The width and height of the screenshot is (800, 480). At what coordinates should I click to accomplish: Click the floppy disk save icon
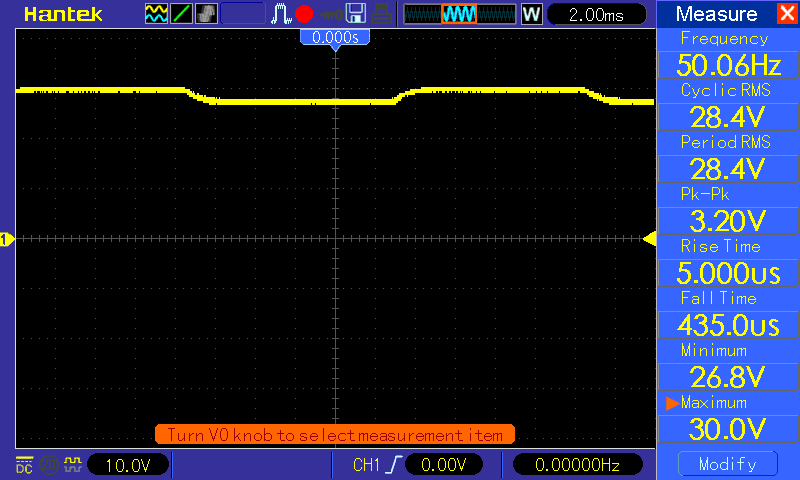[356, 14]
